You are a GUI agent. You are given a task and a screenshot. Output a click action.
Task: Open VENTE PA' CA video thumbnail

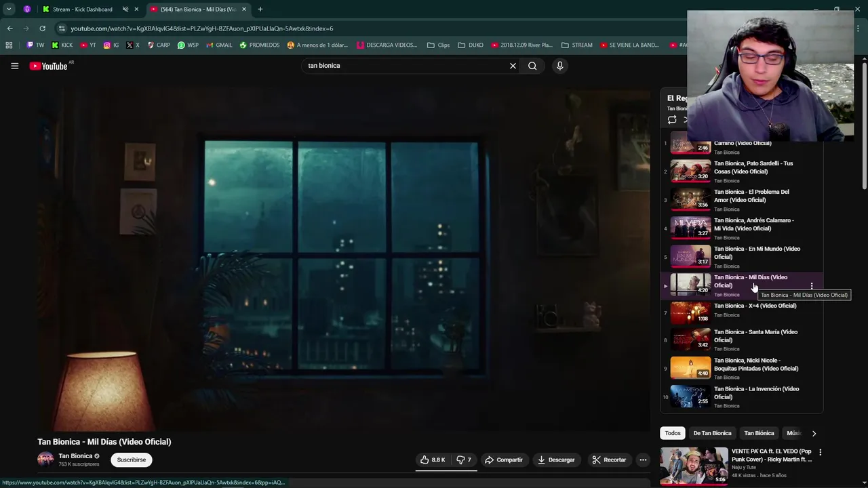(x=694, y=466)
